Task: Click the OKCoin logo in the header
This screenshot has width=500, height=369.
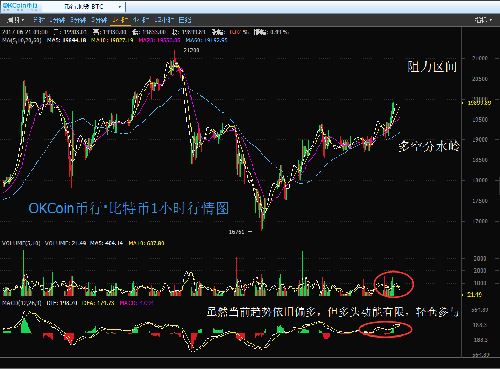Action: [x=20, y=6]
